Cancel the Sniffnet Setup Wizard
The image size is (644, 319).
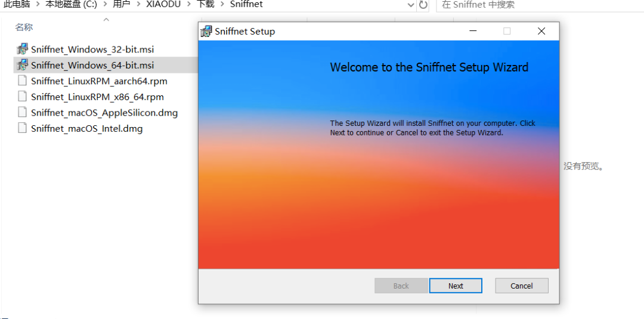[521, 286]
